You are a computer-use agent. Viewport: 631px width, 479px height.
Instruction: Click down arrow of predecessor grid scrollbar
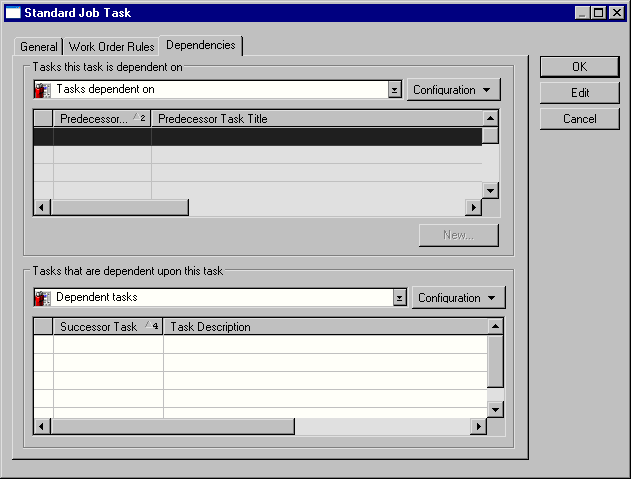point(490,190)
